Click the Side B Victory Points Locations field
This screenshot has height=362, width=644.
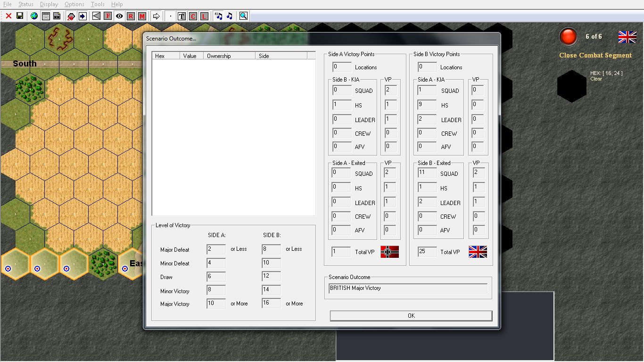pyautogui.click(x=427, y=67)
